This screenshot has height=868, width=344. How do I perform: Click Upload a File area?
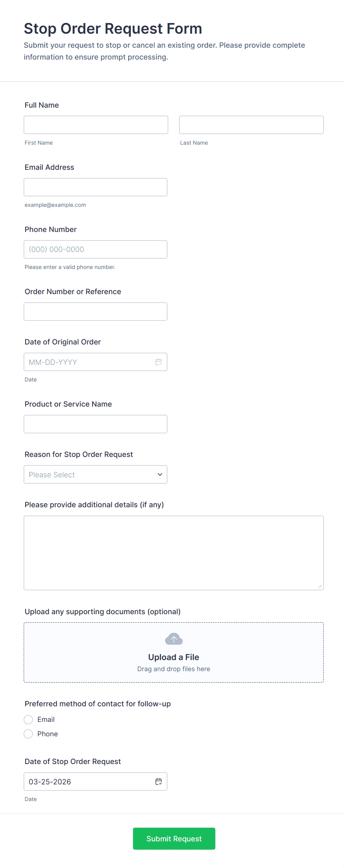pyautogui.click(x=173, y=657)
